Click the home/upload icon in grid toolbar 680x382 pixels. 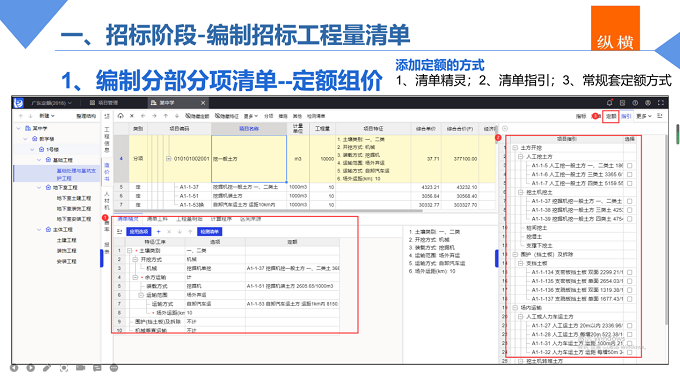pos(121,116)
